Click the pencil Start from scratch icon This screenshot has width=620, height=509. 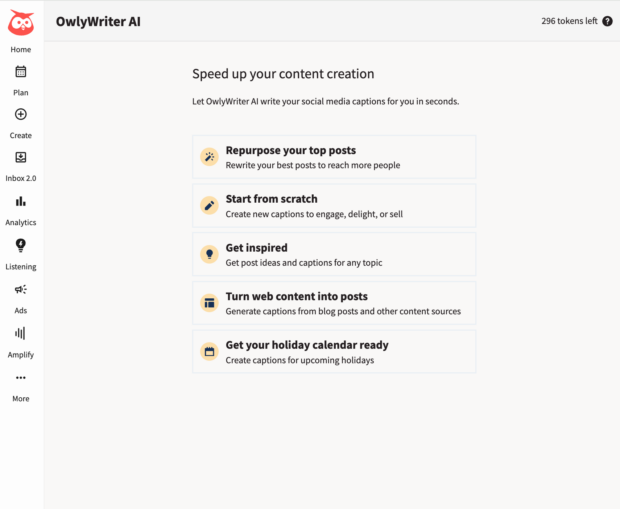tap(209, 206)
